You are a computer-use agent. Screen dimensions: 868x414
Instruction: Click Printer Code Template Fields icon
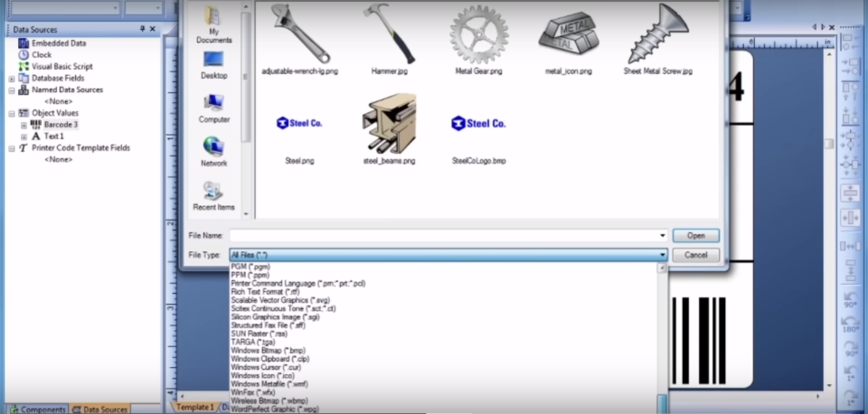tap(24, 147)
